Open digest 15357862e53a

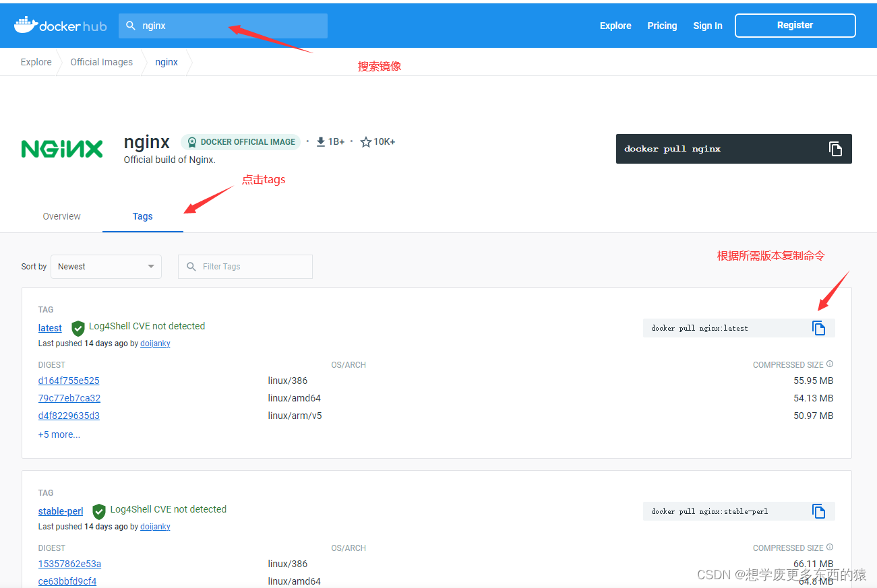point(69,564)
